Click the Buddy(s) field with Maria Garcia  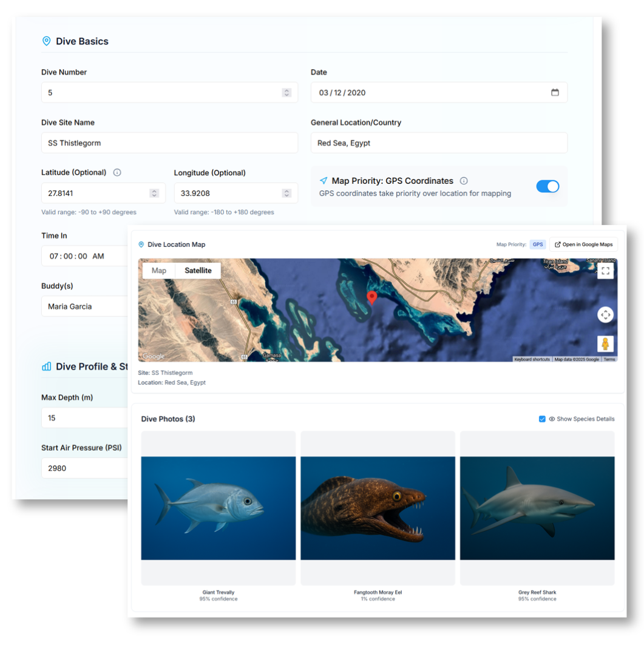pyautogui.click(x=84, y=306)
